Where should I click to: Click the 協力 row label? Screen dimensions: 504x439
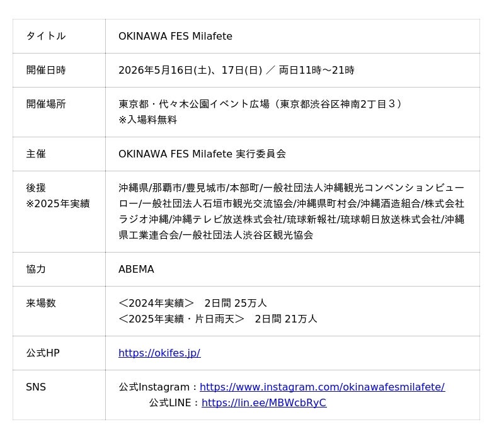tap(36, 269)
